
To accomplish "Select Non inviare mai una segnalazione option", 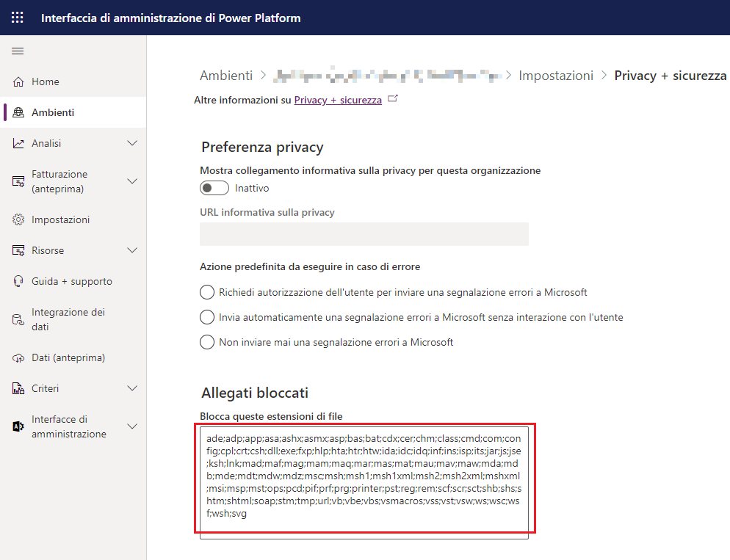I will click(x=207, y=342).
